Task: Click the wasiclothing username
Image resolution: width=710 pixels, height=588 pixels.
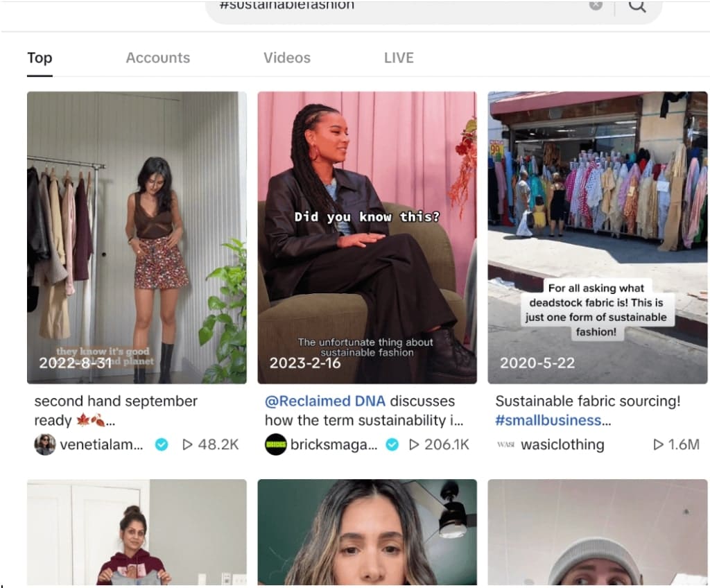Action: (x=562, y=444)
